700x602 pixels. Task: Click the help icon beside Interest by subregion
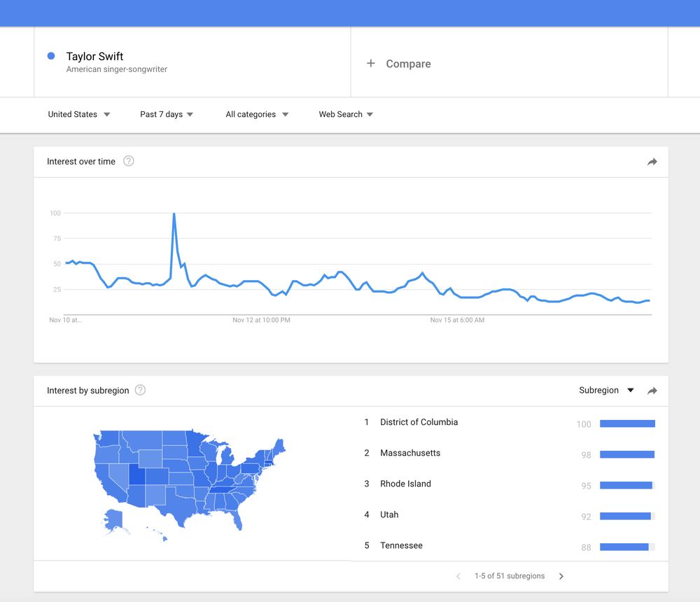[140, 391]
